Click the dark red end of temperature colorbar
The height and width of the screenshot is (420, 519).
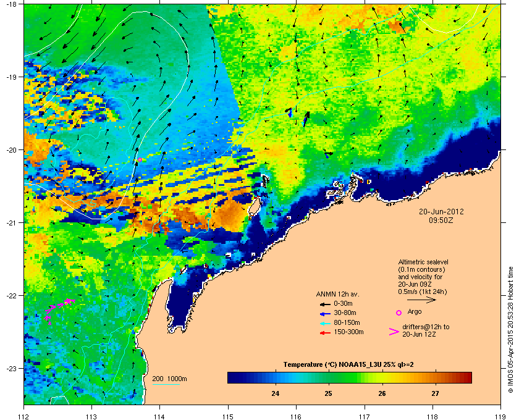coord(467,377)
